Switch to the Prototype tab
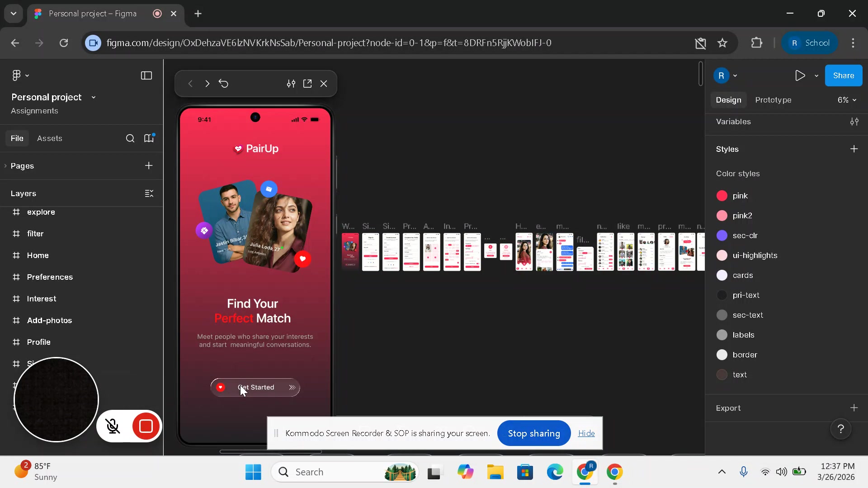 pos(773,100)
